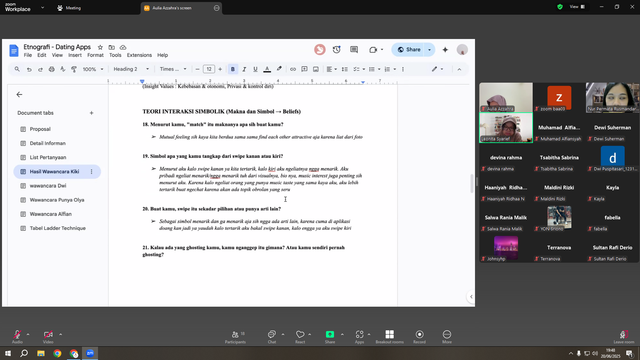The height and width of the screenshot is (360, 640).
Task: Click the Redo icon
Action: (40, 69)
